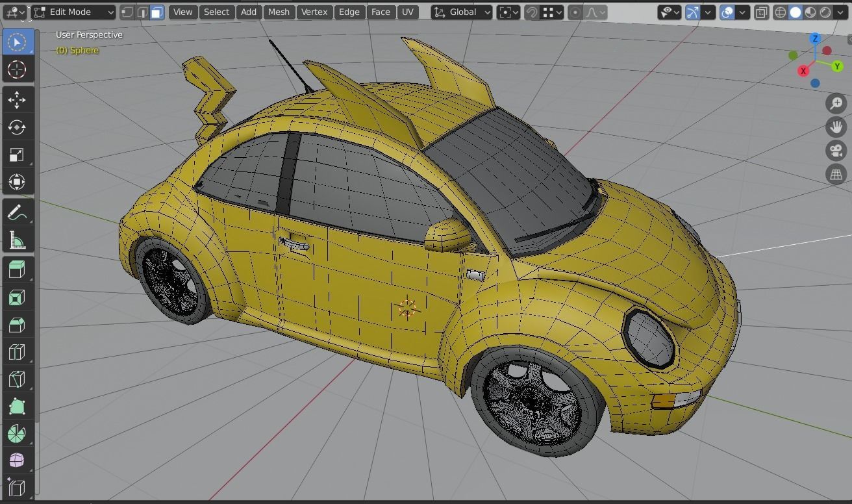Image resolution: width=852 pixels, height=504 pixels.
Task: Open the UV menu
Action: (x=407, y=12)
